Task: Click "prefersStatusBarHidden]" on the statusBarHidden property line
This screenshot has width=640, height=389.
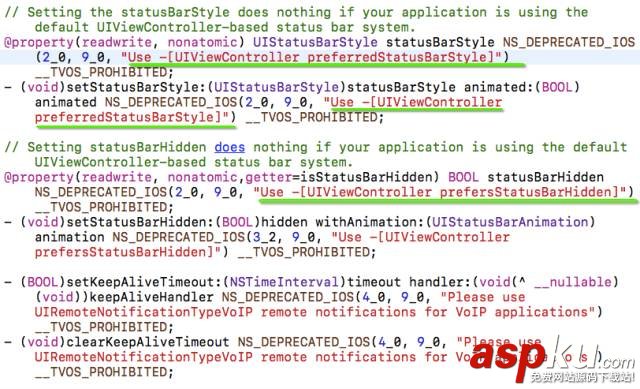Action: (529, 192)
